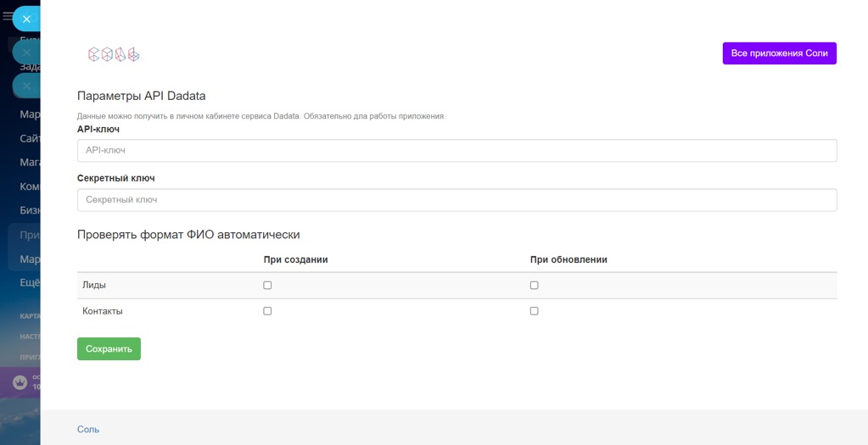The width and height of the screenshot is (868, 445).
Task: Enable Лиды check При обновлении
Action: pyautogui.click(x=535, y=286)
